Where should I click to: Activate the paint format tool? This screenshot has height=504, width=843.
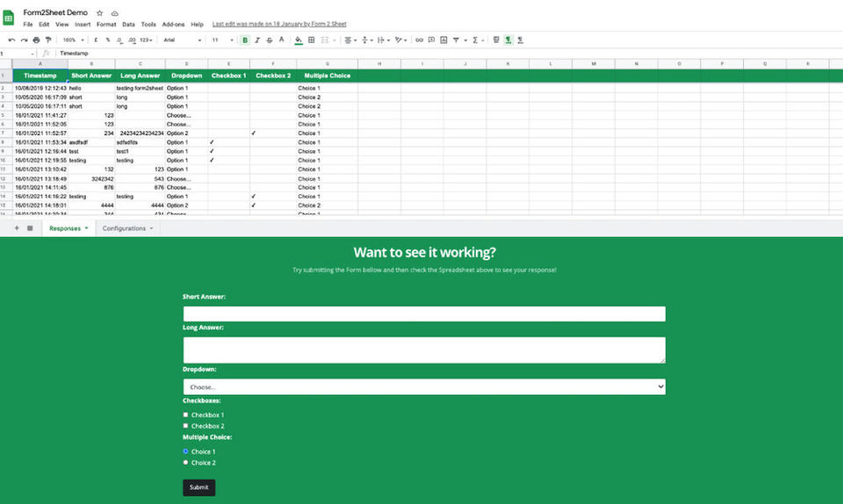point(48,40)
